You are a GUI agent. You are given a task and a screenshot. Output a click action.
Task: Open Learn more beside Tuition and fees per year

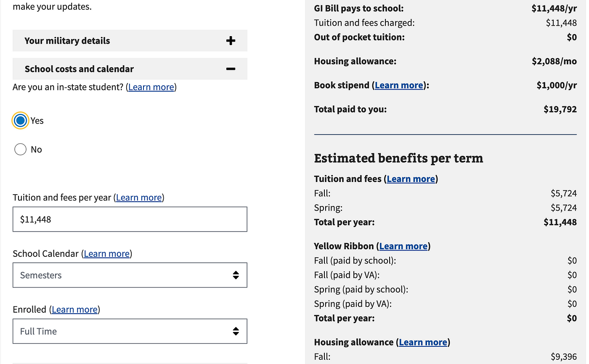[x=139, y=198]
